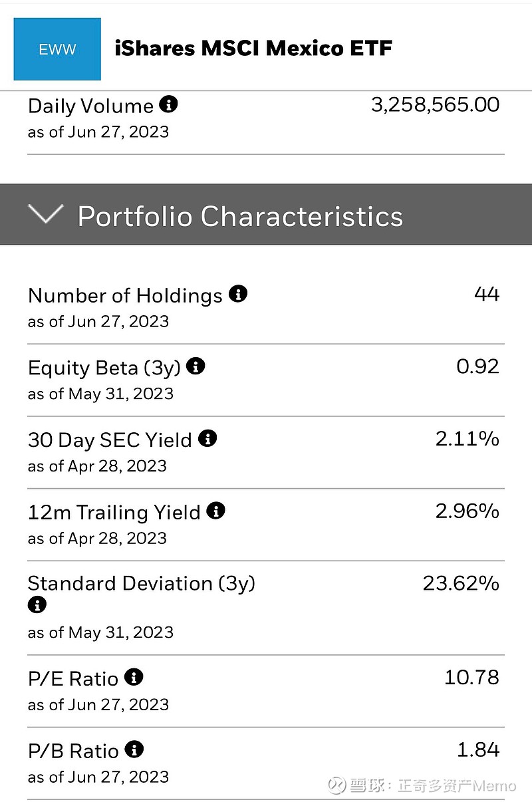Open Number of Holdings info tooltip

tap(238, 294)
